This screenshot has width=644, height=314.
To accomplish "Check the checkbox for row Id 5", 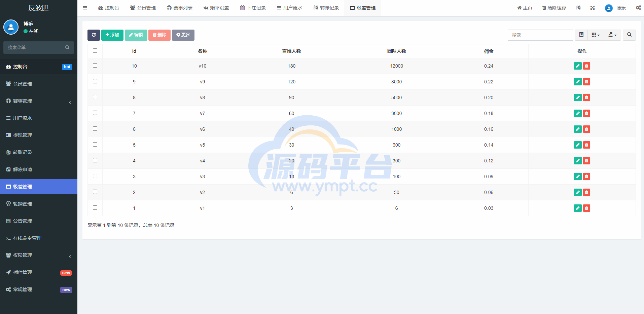I will (95, 145).
